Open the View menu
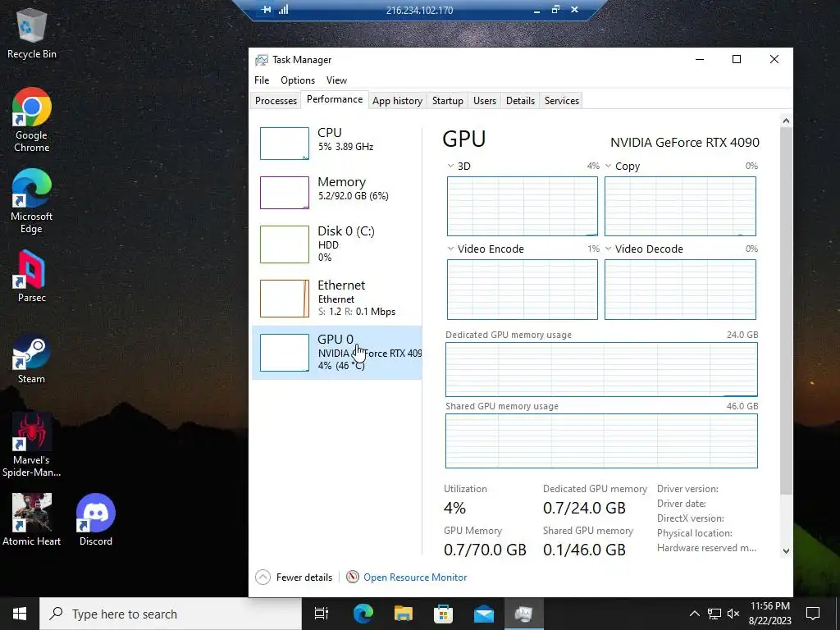840x630 pixels. pyautogui.click(x=337, y=80)
